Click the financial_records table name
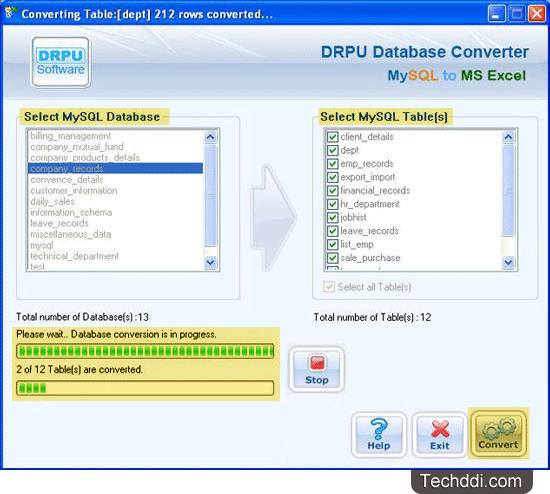Image resolution: width=550 pixels, height=494 pixels. (375, 191)
